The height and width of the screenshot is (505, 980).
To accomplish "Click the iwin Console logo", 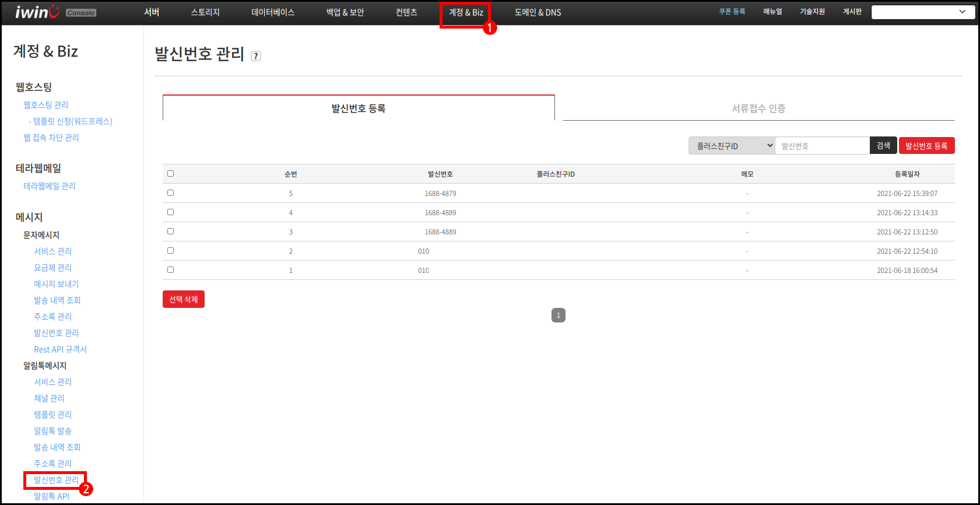I will tap(55, 12).
